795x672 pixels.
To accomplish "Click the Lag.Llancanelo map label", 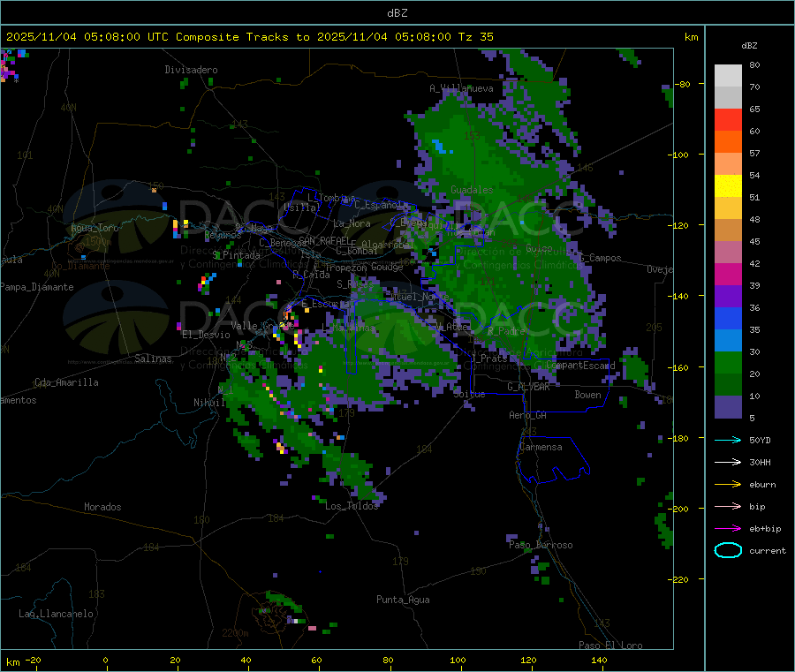I will click(56, 614).
